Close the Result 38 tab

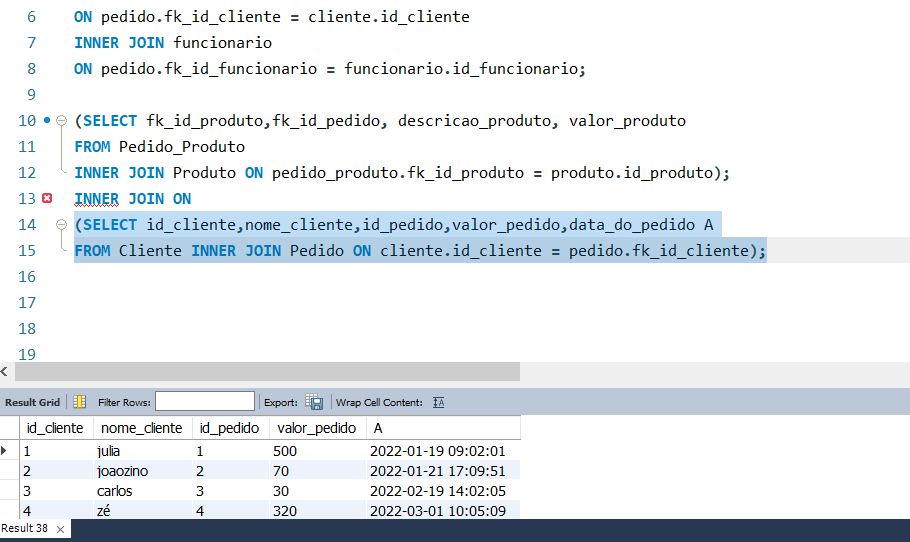(60, 529)
